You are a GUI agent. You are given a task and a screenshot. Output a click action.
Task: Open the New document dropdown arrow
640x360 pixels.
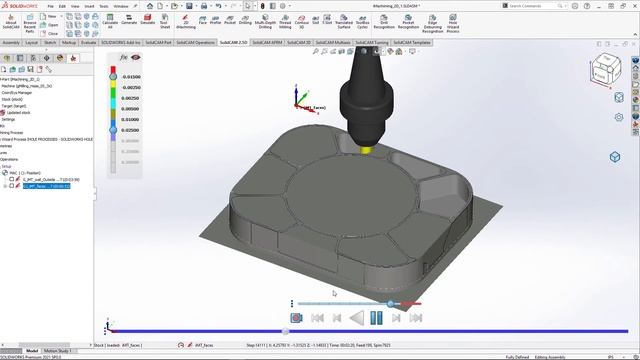[x=166, y=6]
